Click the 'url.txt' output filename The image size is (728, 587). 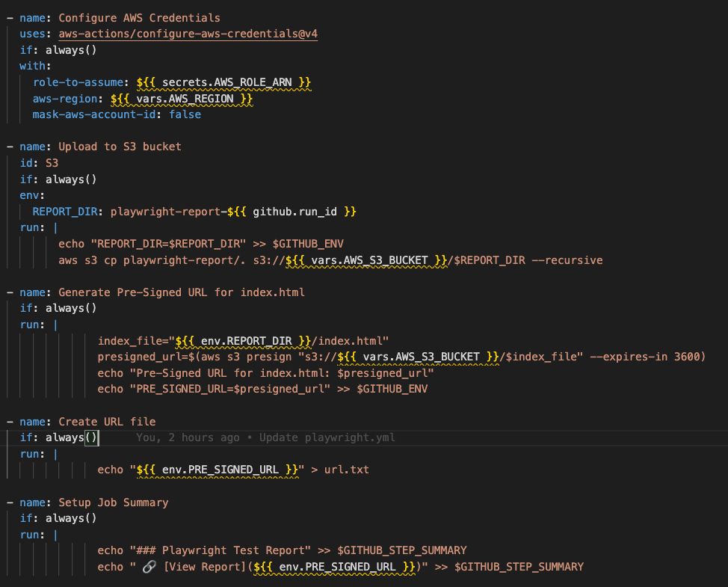pos(346,470)
